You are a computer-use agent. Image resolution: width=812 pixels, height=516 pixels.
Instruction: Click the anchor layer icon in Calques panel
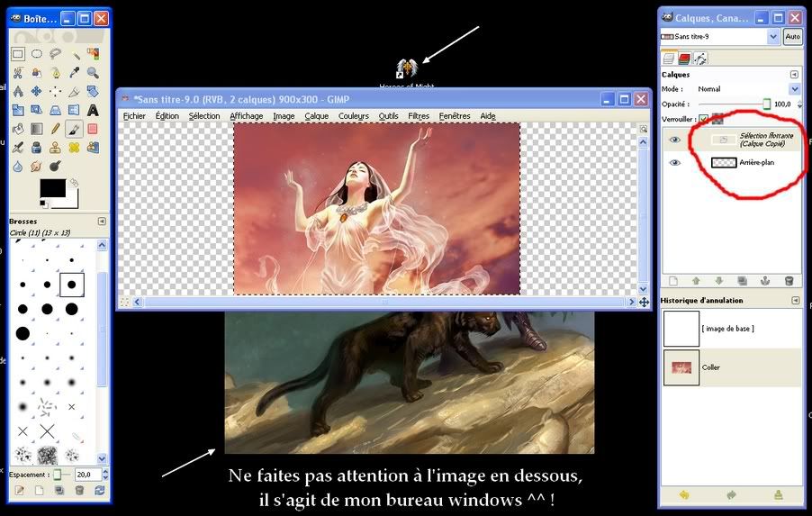pos(765,281)
